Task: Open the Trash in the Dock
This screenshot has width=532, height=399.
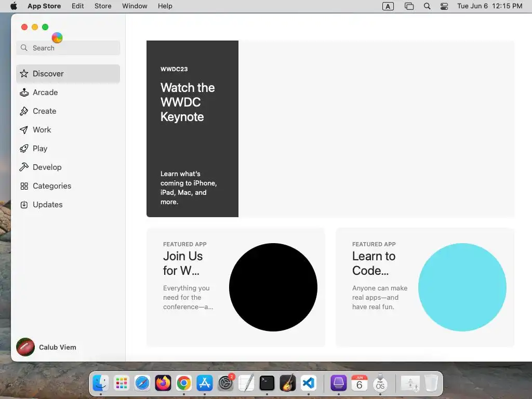Action: coord(431,383)
